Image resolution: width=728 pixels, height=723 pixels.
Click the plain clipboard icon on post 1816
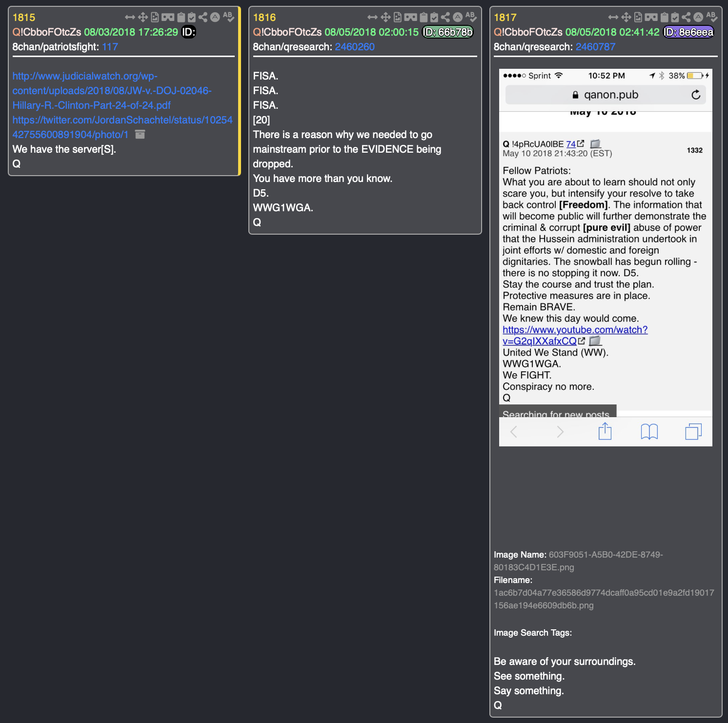click(x=424, y=18)
